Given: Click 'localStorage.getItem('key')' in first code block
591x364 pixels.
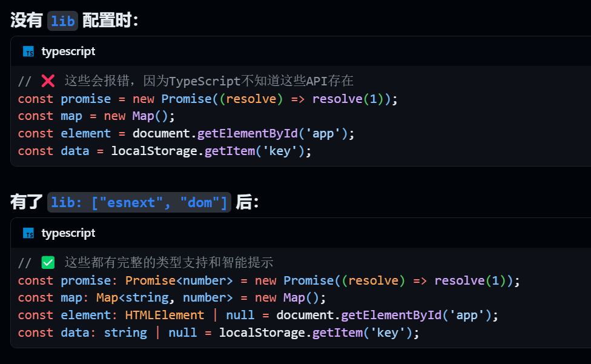Looking at the screenshot, I should (x=208, y=151).
